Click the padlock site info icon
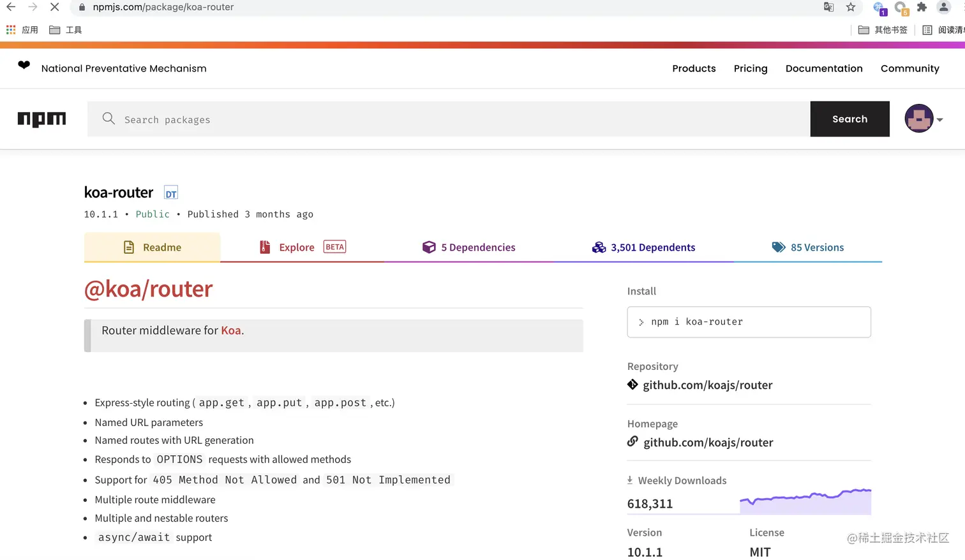 click(82, 8)
